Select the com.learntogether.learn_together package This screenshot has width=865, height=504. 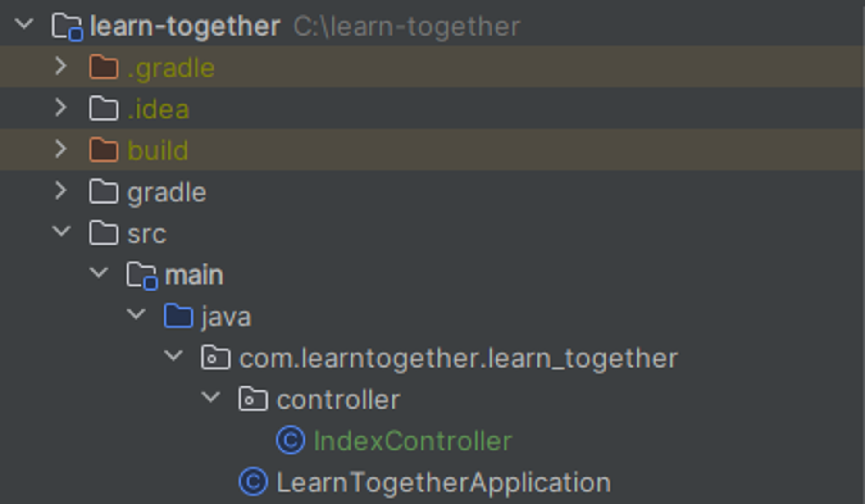pos(459,359)
